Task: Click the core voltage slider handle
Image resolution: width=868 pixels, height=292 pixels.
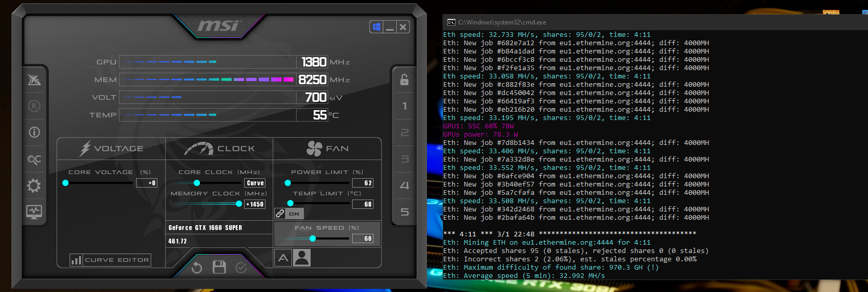Action: point(65,183)
